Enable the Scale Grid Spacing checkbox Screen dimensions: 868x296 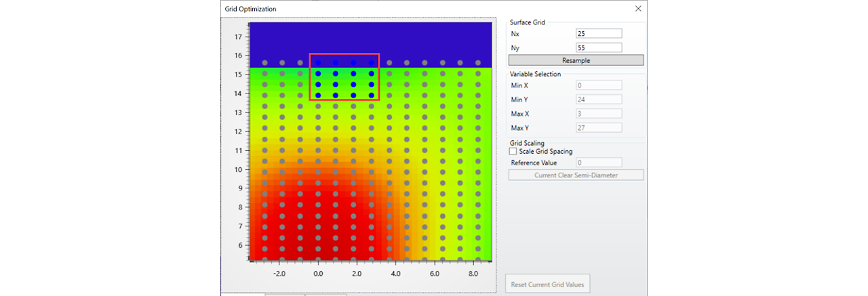(x=513, y=152)
